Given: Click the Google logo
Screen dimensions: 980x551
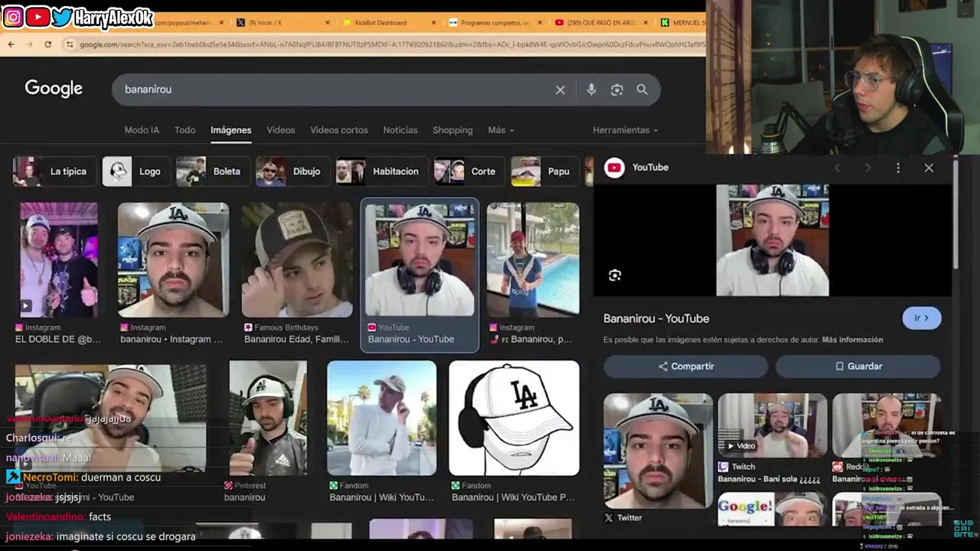Looking at the screenshot, I should (x=54, y=89).
